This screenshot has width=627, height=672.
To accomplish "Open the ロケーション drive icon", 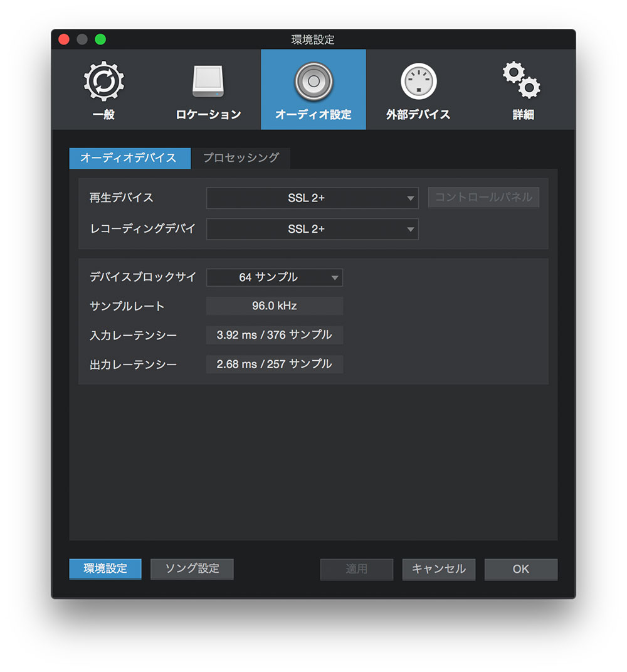I will point(208,81).
